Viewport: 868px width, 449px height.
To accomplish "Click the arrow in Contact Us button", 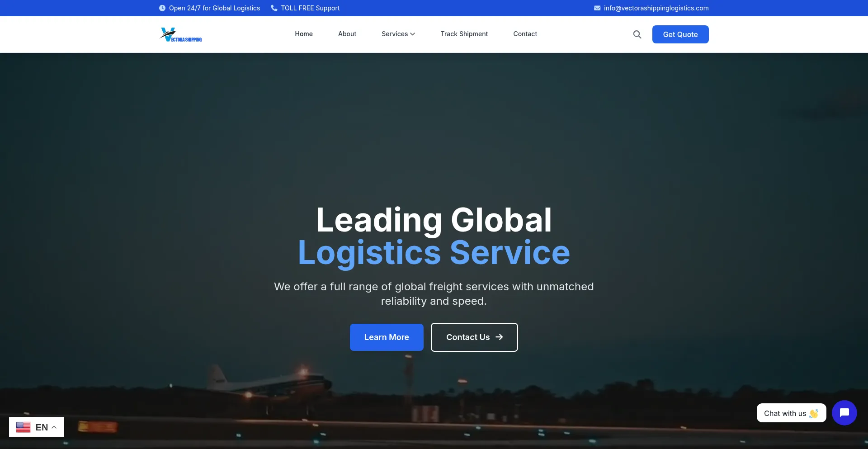I will pos(499,337).
